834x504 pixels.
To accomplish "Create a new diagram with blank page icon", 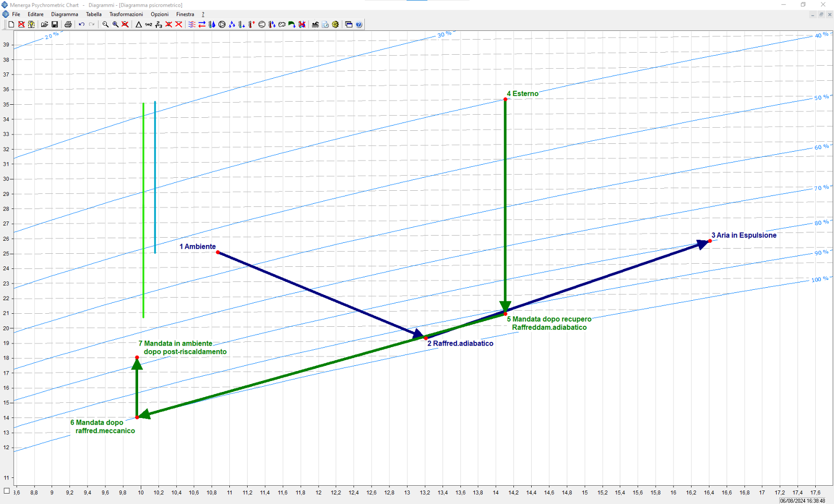I will pyautogui.click(x=11, y=24).
